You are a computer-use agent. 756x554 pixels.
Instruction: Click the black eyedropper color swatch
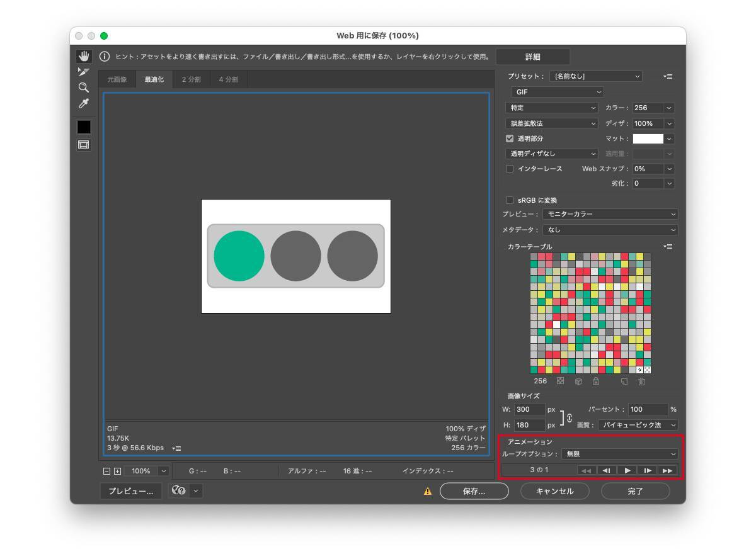coord(84,127)
